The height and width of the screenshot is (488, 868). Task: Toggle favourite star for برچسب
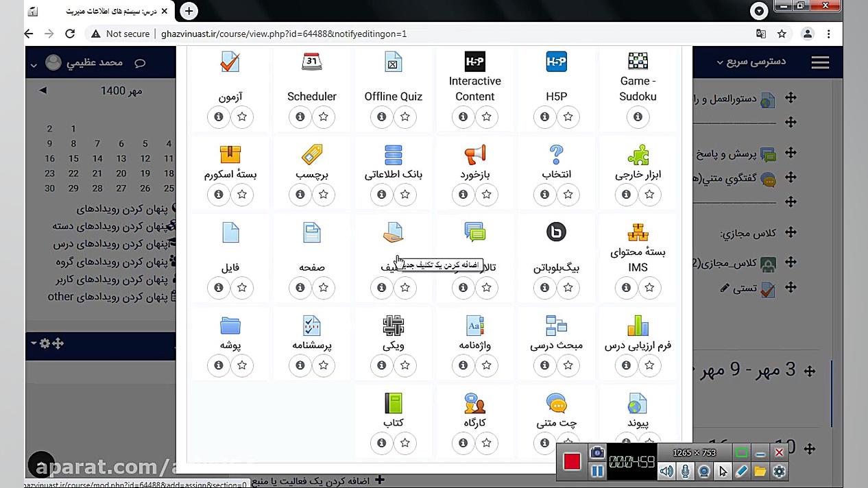(x=324, y=195)
